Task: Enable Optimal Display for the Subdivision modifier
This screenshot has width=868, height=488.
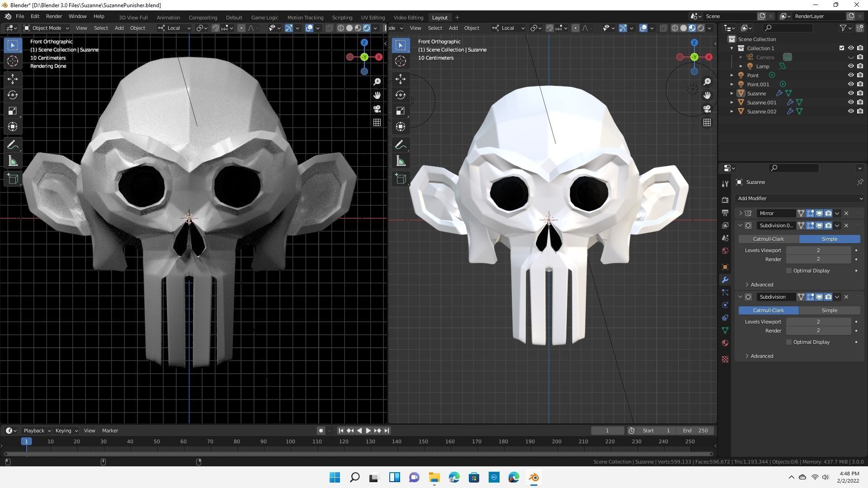Action: (789, 342)
